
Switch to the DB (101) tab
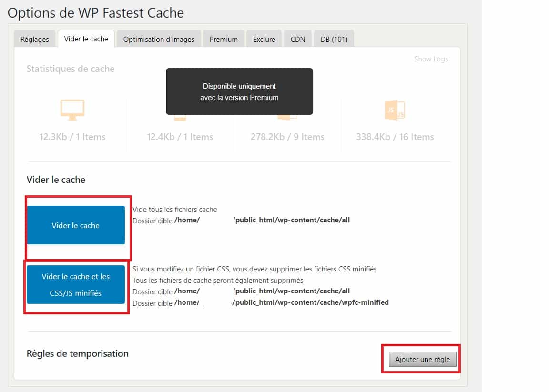(x=334, y=39)
